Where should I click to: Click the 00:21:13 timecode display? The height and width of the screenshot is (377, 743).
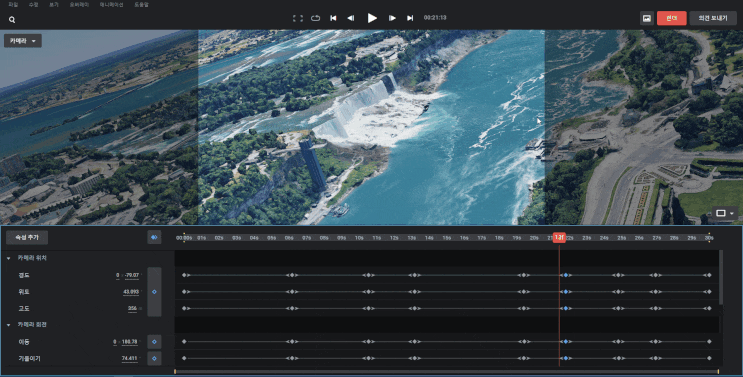click(435, 18)
